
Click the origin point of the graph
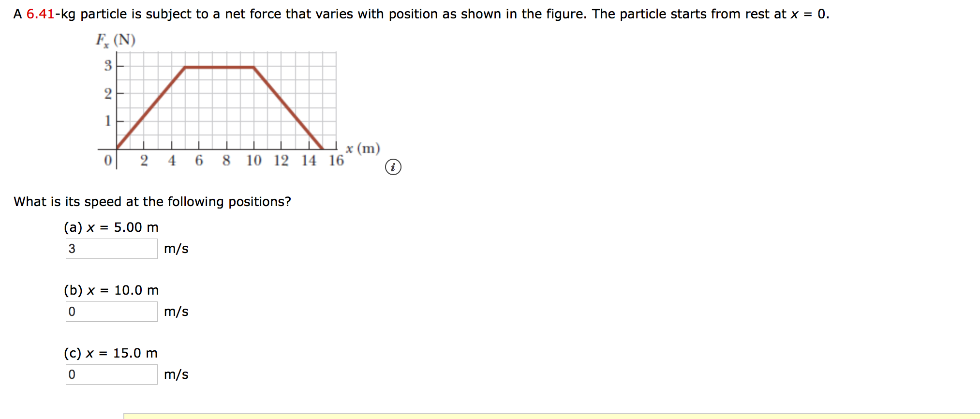[117, 149]
